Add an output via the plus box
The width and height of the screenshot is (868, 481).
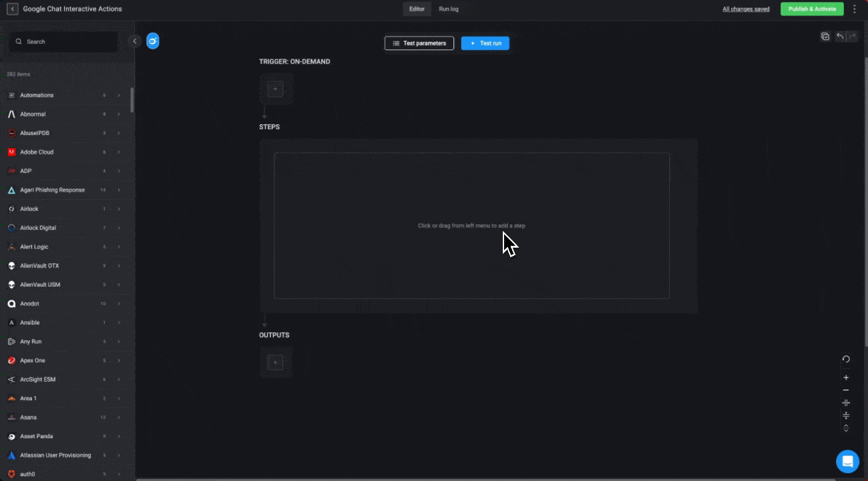[275, 363]
